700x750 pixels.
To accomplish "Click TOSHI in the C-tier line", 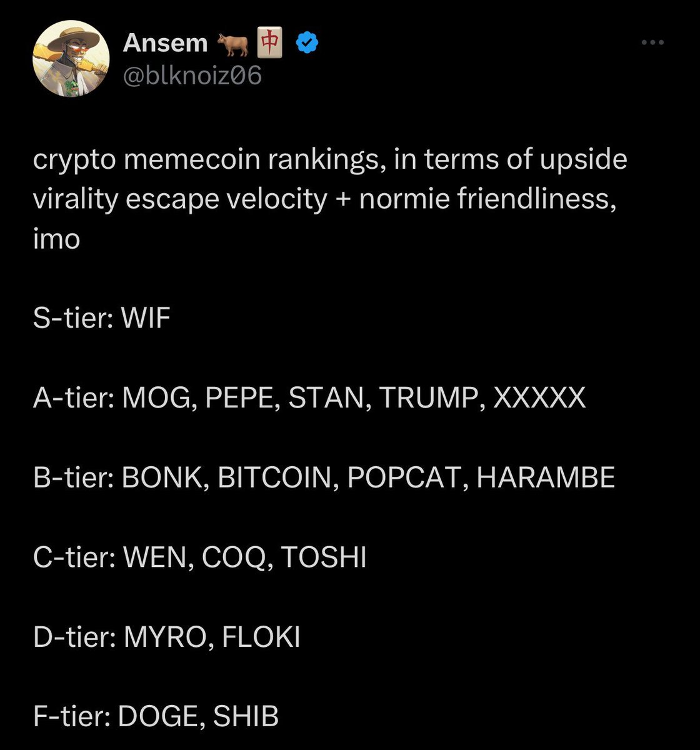I will 323,557.
